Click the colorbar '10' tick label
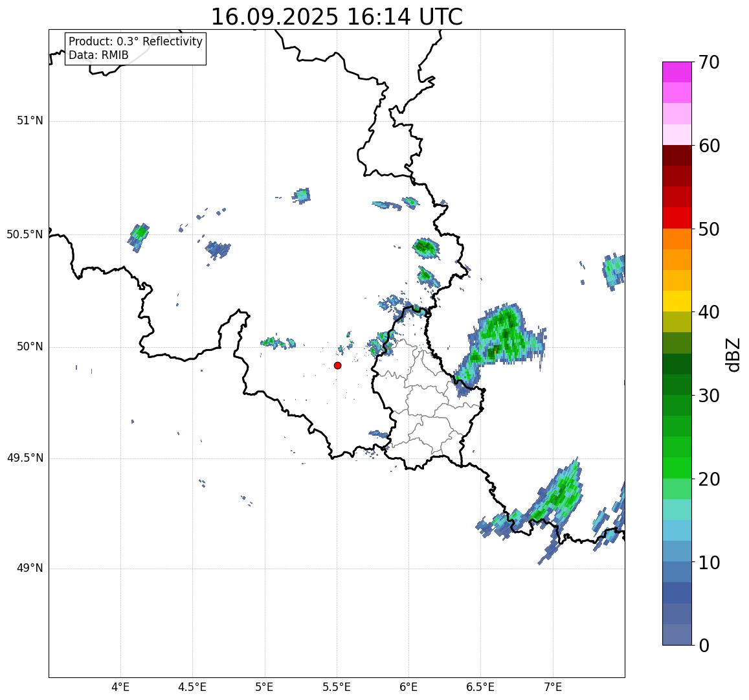The image size is (749, 700). click(x=709, y=563)
